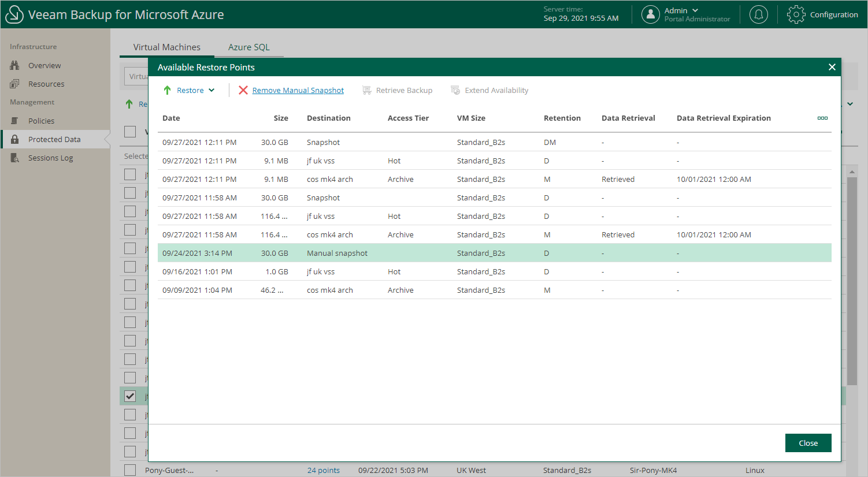Image resolution: width=868 pixels, height=477 pixels.
Task: Click the Resources sidebar icon
Action: (14, 84)
